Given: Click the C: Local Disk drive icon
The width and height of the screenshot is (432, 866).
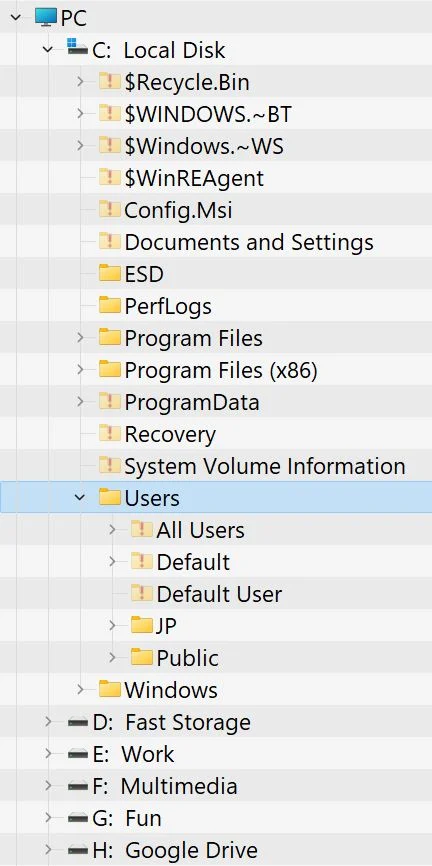Looking at the screenshot, I should coord(77,47).
